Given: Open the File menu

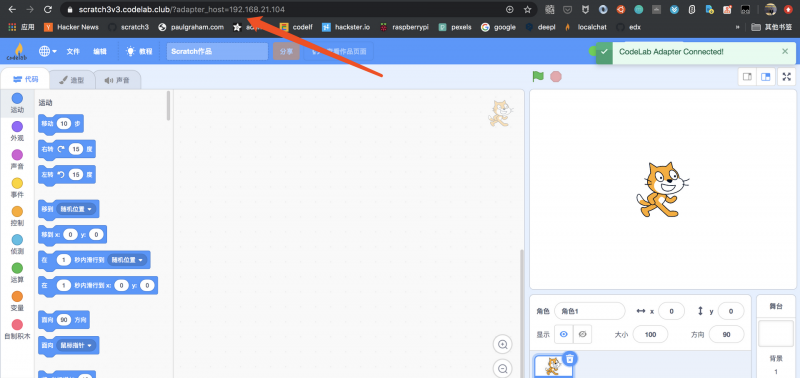Looking at the screenshot, I should 73,51.
